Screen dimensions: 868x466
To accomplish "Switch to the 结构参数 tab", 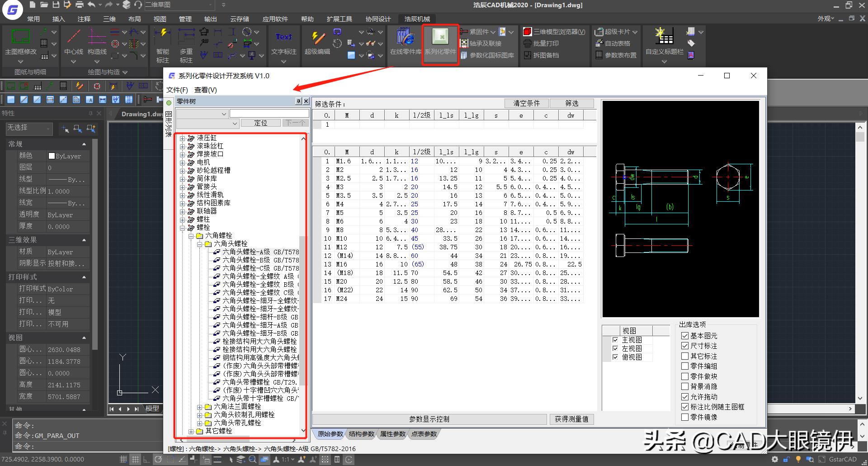I will coord(361,434).
